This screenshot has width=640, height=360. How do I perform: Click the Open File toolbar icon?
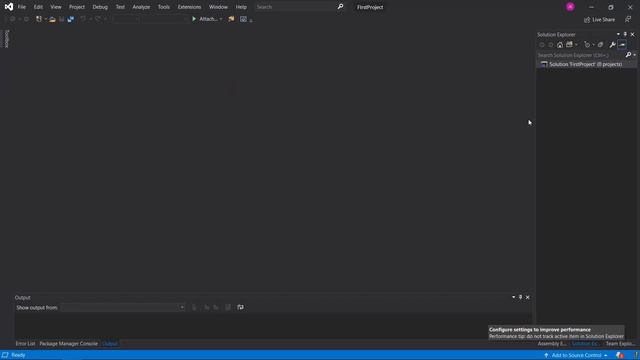coord(52,19)
